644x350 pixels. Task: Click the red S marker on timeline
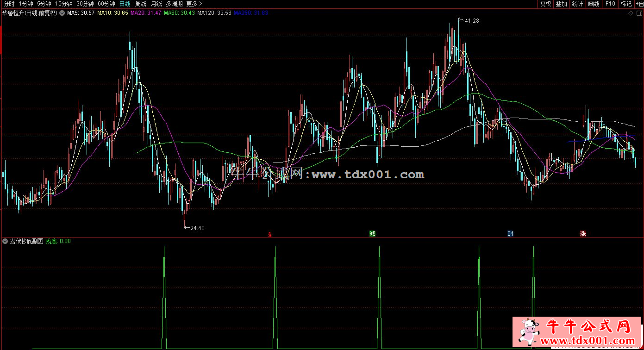pyautogui.click(x=269, y=234)
